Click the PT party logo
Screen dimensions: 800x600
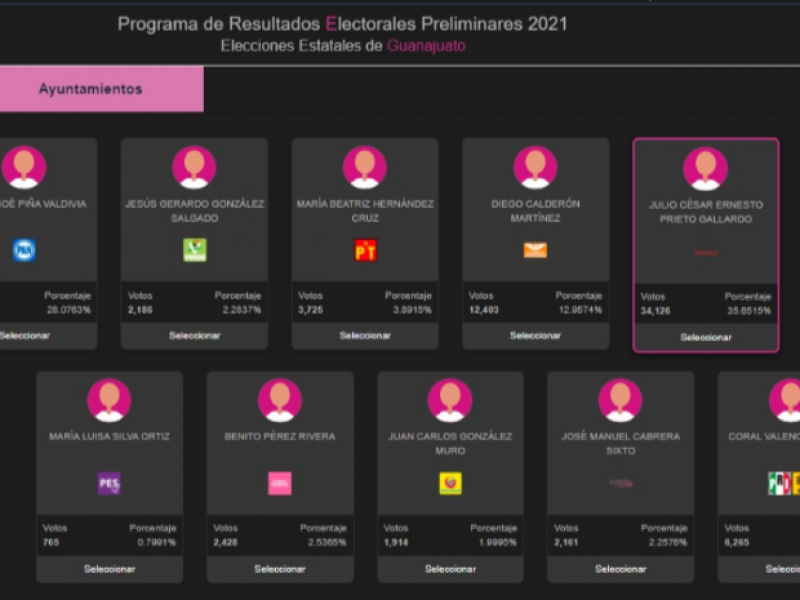point(365,251)
